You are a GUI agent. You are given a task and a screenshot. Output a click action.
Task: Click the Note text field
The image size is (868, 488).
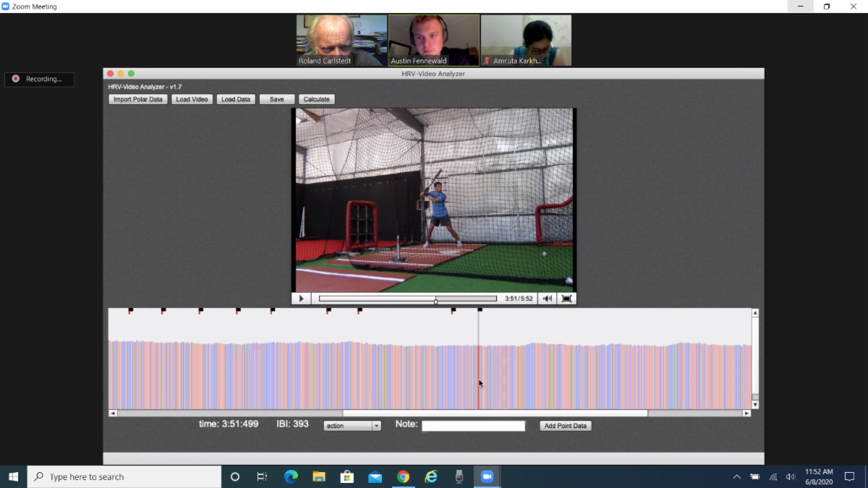tap(473, 426)
